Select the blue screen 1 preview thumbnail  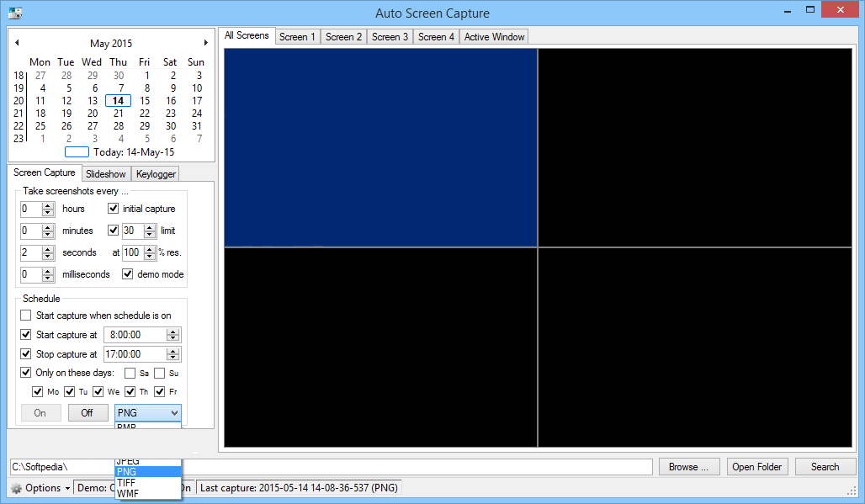coord(380,147)
